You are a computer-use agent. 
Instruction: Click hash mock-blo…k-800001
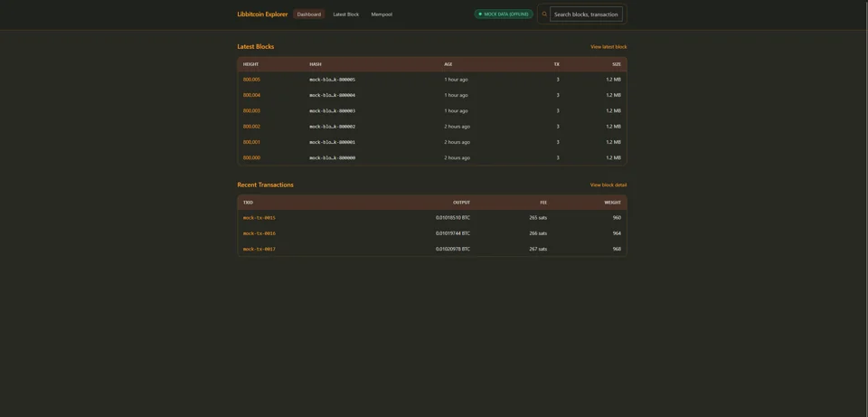click(332, 142)
